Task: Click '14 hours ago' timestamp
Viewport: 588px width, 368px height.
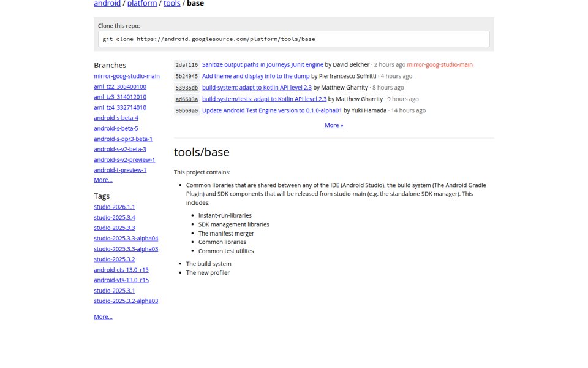Action: [409, 110]
